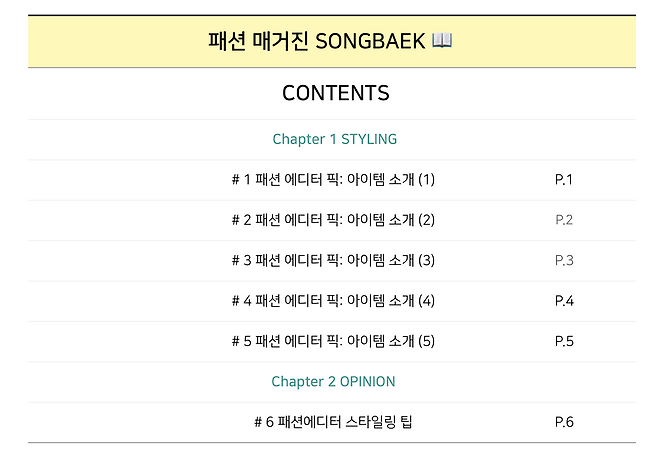This screenshot has width=658, height=462.
Task: Open # 6 패션에디터 스타일링 팁
Action: [333, 422]
